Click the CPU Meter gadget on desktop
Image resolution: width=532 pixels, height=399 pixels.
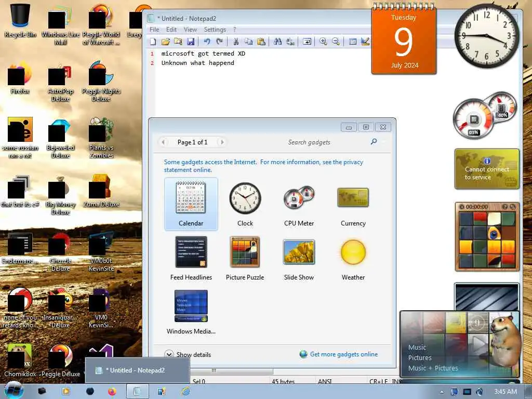click(485, 115)
